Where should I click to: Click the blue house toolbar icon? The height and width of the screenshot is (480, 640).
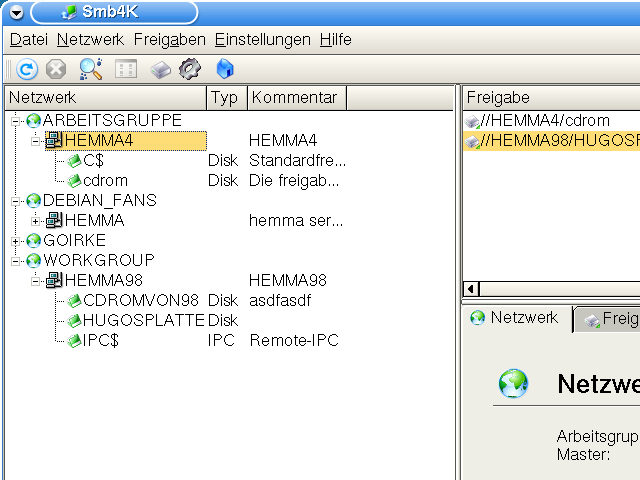(225, 69)
